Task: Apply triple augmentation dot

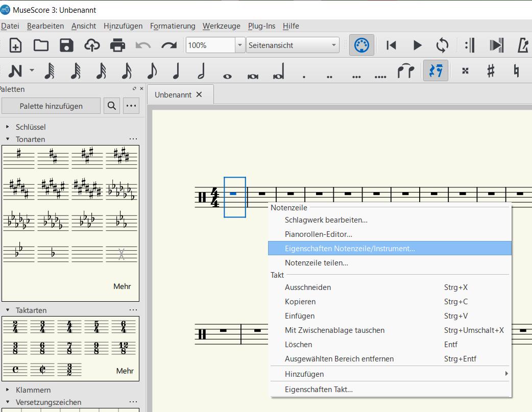Action: click(x=356, y=77)
